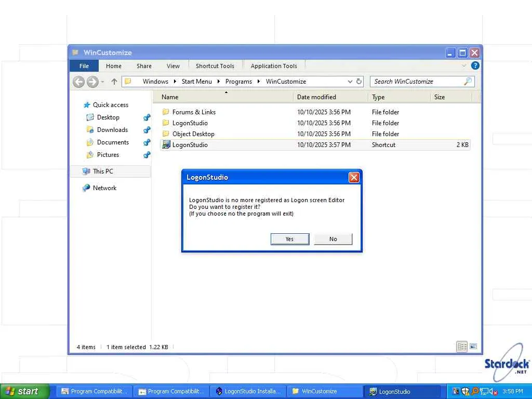Select the Forums & Links folder
The height and width of the screenshot is (399, 532).
point(194,112)
